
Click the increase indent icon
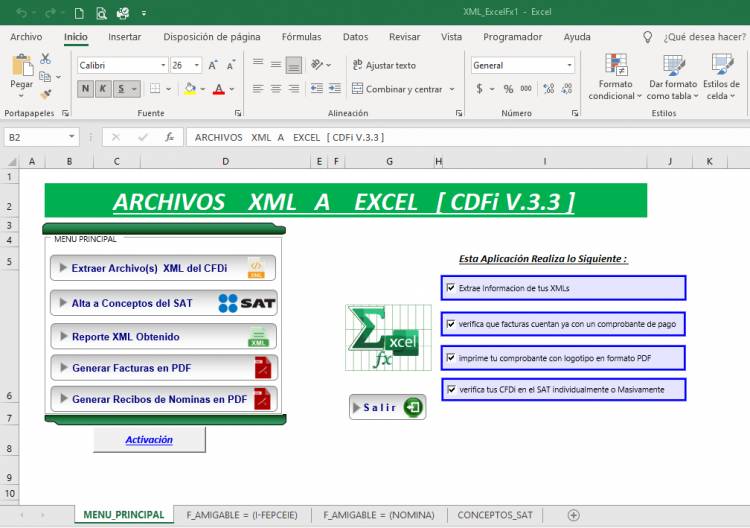pyautogui.click(x=335, y=88)
